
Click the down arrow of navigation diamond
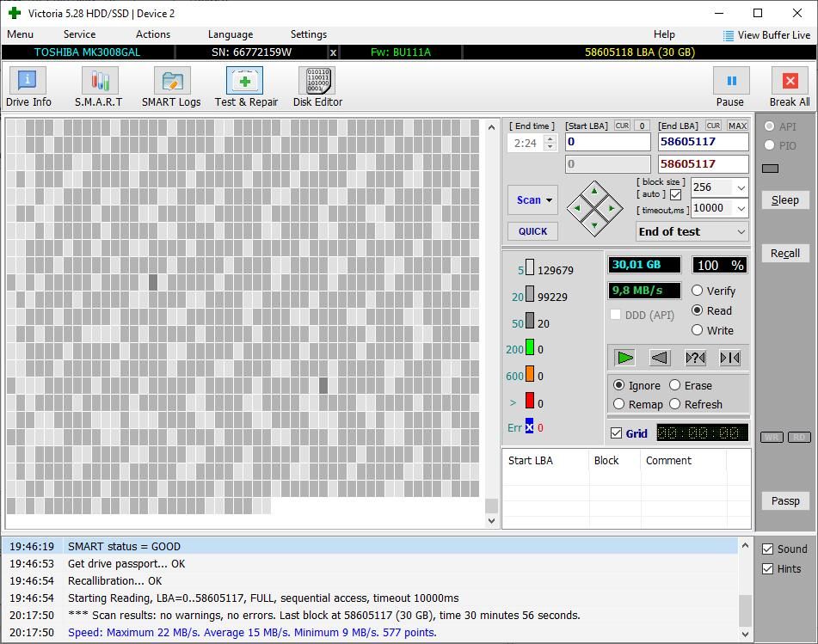594,225
